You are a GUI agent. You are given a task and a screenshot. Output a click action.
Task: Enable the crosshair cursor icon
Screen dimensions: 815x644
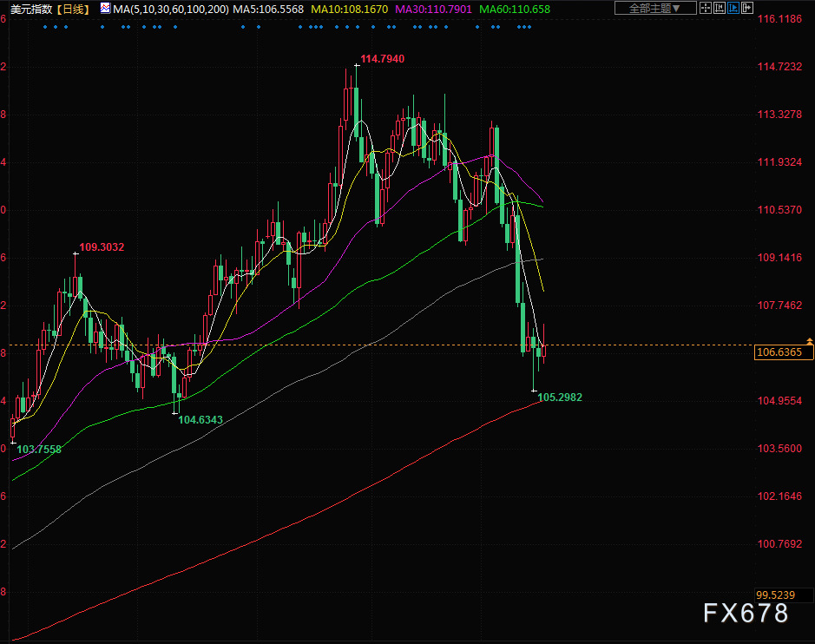point(706,8)
